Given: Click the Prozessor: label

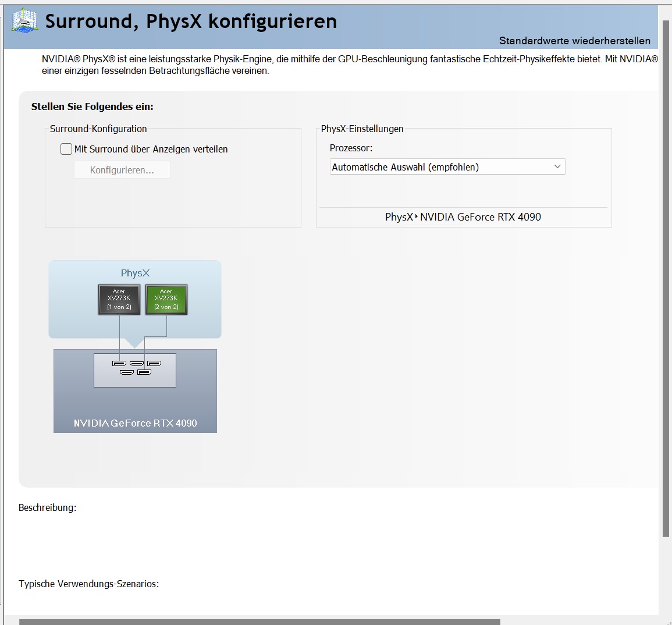Looking at the screenshot, I should (x=351, y=148).
